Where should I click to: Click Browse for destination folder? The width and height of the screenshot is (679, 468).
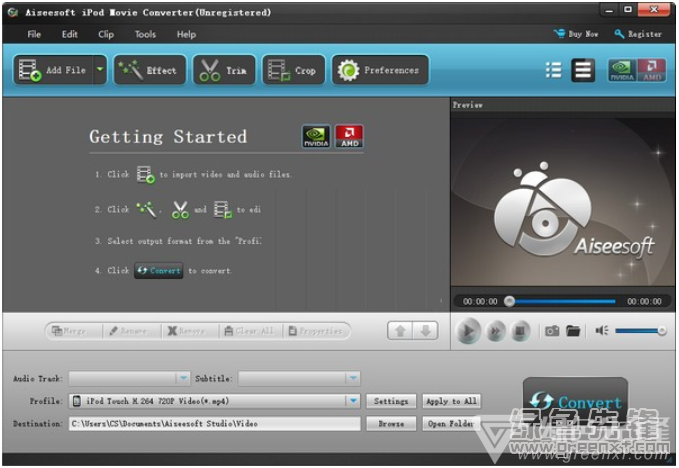point(391,424)
